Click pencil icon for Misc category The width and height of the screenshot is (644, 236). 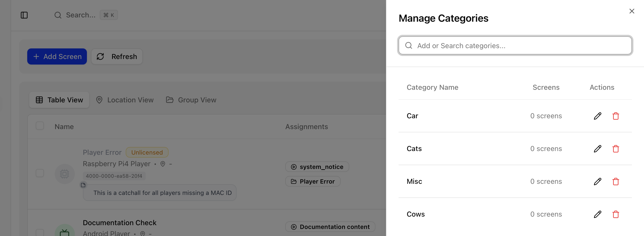597,182
